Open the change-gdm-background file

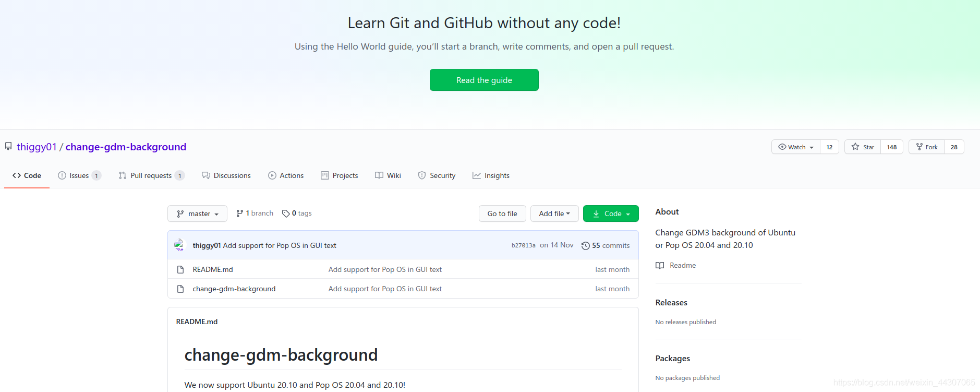[x=234, y=289]
